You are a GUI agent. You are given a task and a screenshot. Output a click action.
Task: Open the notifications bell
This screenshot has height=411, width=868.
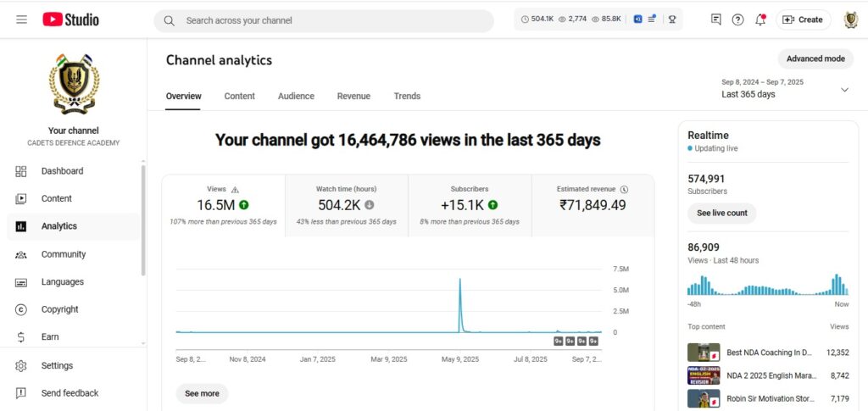(760, 19)
